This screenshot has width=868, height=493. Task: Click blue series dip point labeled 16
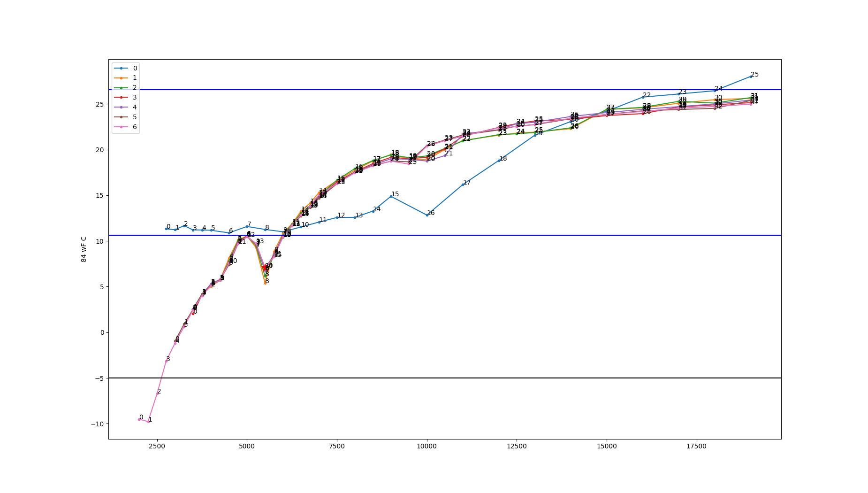point(427,215)
